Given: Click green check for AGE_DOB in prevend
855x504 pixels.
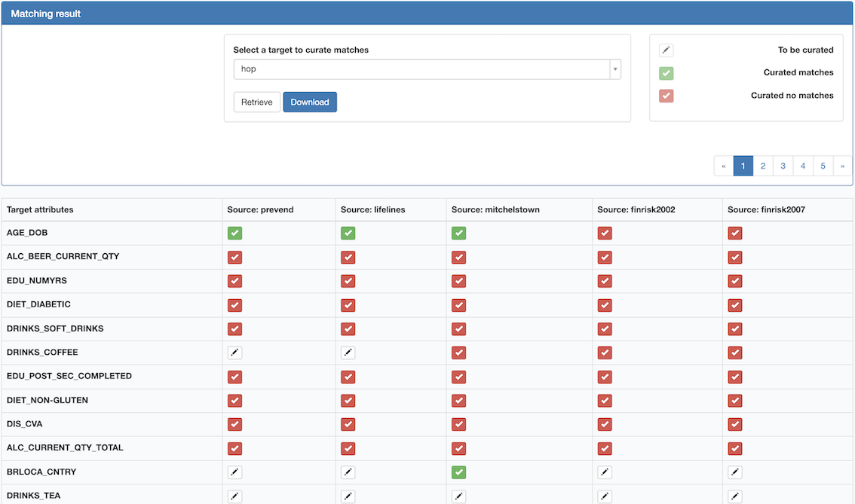Looking at the screenshot, I should click(234, 234).
